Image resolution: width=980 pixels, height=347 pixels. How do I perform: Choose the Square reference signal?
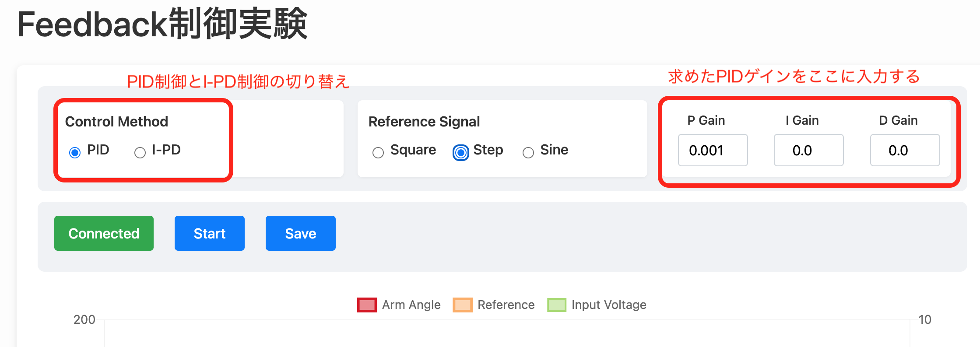pos(378,153)
